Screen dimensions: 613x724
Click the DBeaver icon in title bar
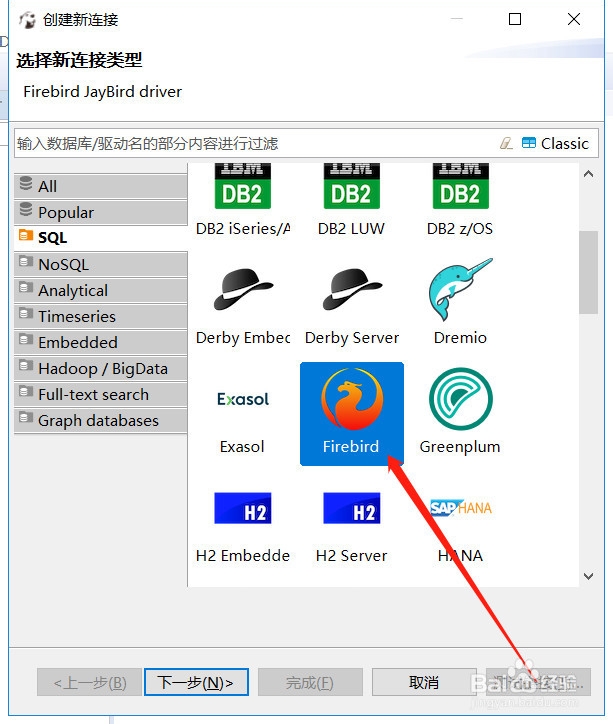click(28, 20)
